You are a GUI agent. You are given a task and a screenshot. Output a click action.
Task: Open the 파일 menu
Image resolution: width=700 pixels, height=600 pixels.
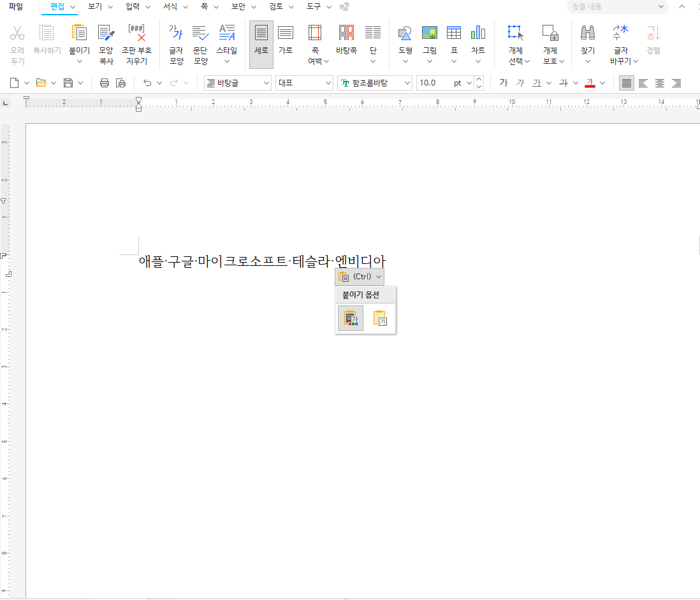(16, 7)
